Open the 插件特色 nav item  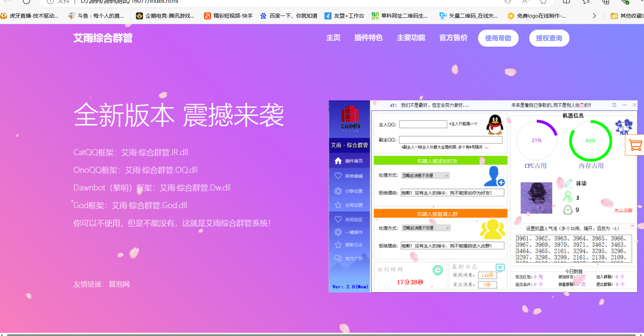pos(369,38)
